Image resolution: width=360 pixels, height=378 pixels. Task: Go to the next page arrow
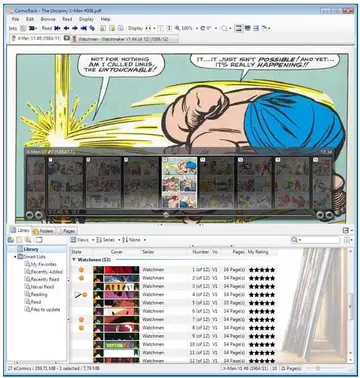(75, 28)
